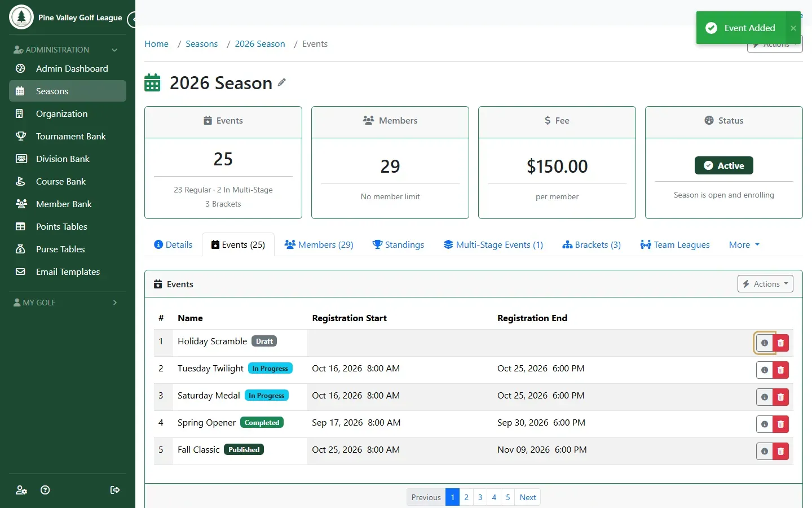Show info for Tuesday Twilight event
Viewport: 812px width, 508px height.
(x=765, y=370)
